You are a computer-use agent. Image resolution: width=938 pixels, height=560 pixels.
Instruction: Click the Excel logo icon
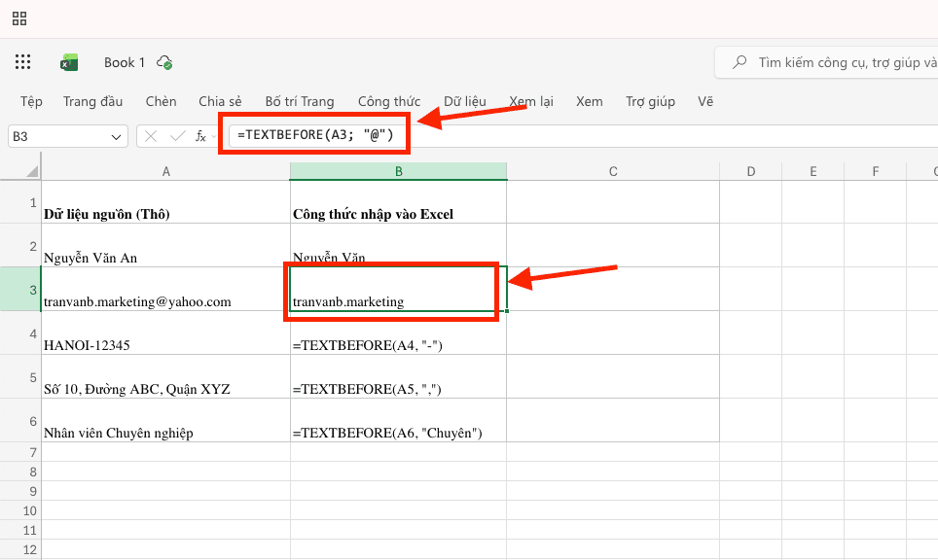click(x=69, y=62)
